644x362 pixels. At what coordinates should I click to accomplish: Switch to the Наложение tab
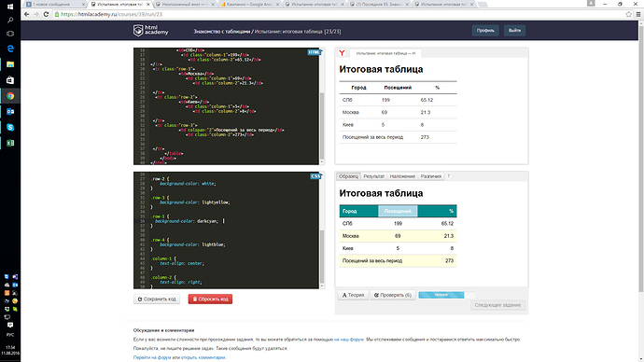tap(402, 176)
